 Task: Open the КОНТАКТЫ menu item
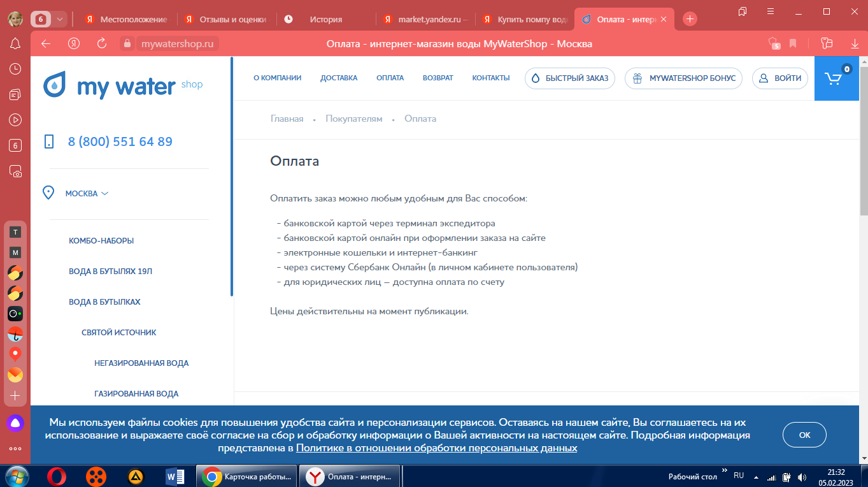pos(491,78)
